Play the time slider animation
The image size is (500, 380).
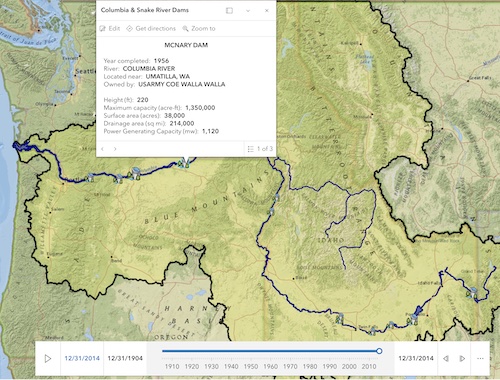point(48,359)
